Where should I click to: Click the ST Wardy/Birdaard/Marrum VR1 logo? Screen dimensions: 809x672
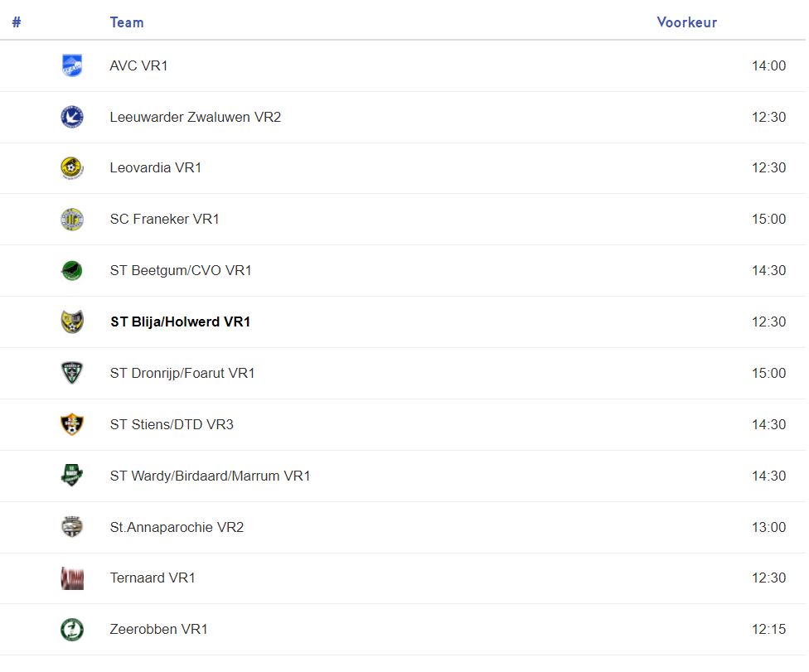click(72, 476)
